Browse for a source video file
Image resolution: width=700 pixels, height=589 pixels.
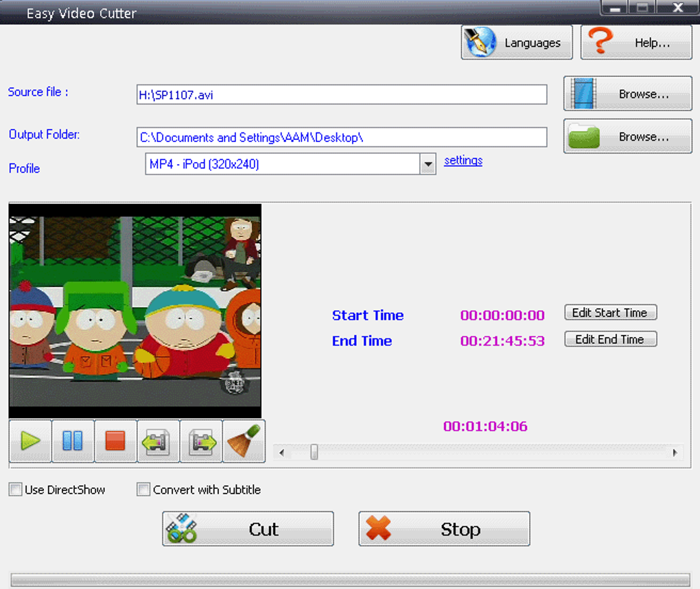628,93
